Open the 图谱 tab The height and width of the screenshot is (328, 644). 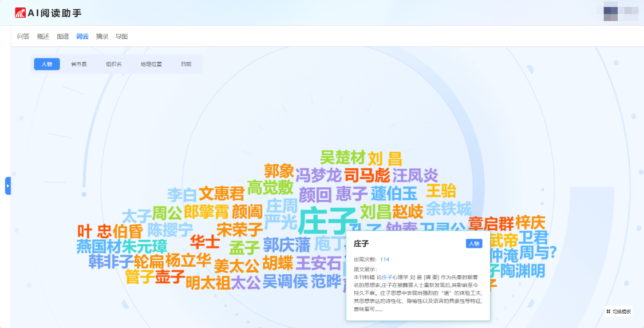pyautogui.click(x=63, y=37)
